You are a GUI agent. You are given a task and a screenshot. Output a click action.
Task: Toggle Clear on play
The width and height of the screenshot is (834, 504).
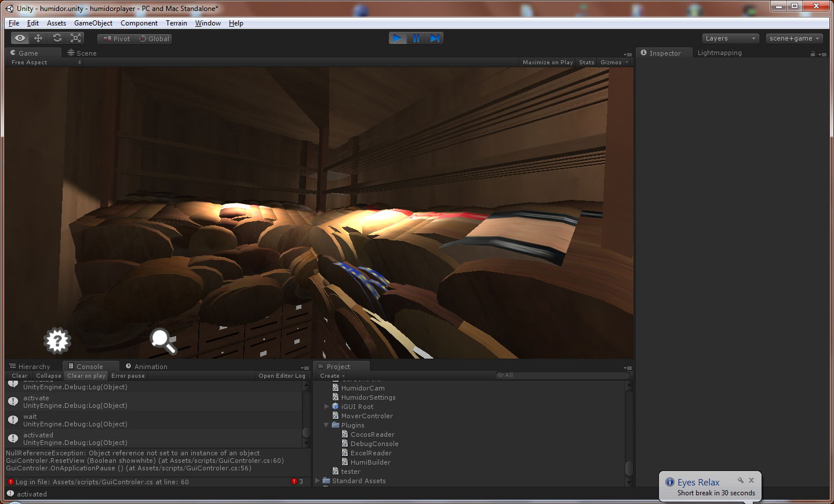[x=86, y=376]
